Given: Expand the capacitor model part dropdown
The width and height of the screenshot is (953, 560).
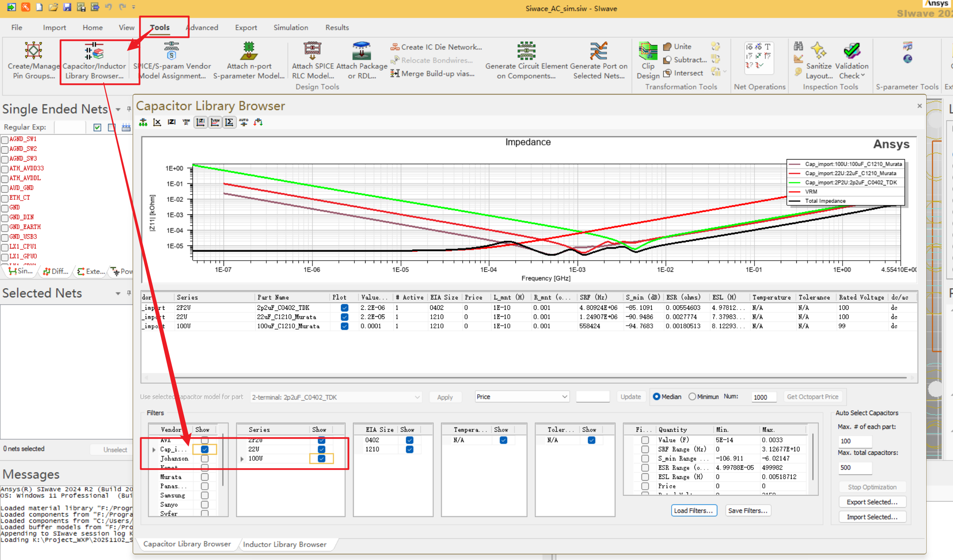Looking at the screenshot, I should pos(417,397).
